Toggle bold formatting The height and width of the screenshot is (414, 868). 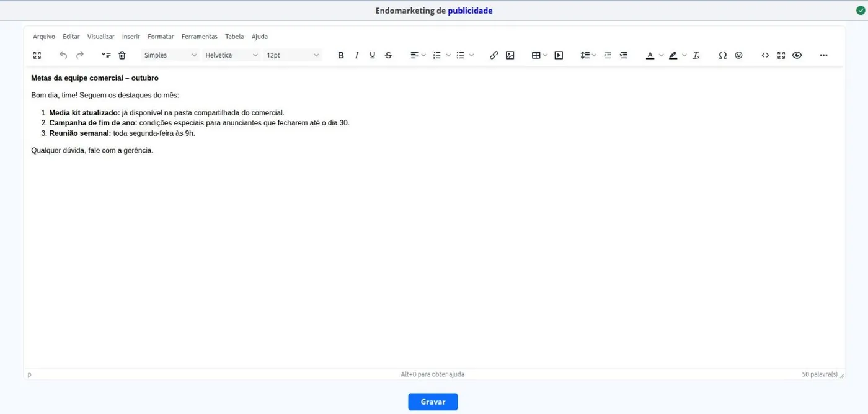(x=341, y=55)
